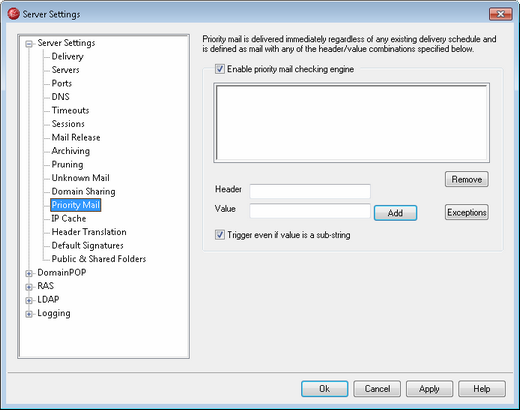The height and width of the screenshot is (410, 520).
Task: Open the Exceptions dialog
Action: click(467, 212)
